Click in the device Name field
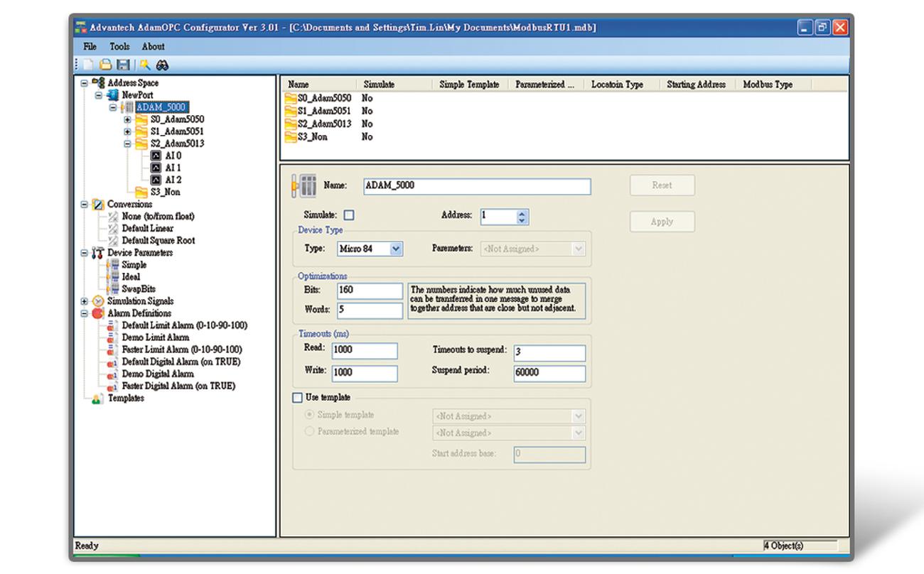 tap(476, 186)
